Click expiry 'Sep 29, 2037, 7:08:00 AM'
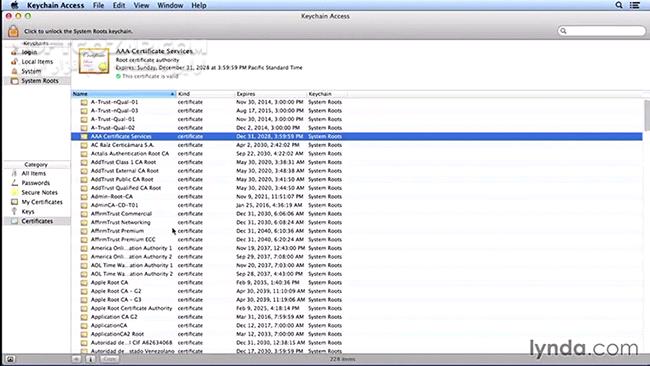 pos(270,257)
